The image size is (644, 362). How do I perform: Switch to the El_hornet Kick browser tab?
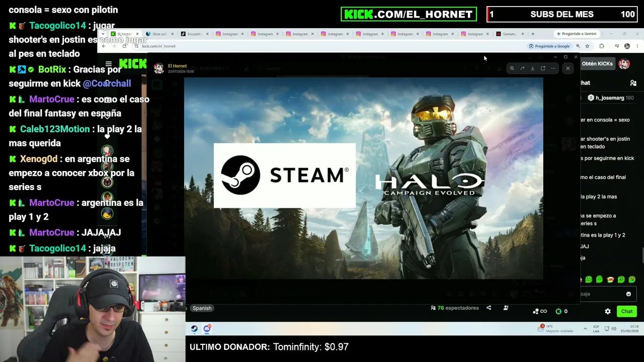pyautogui.click(x=125, y=34)
